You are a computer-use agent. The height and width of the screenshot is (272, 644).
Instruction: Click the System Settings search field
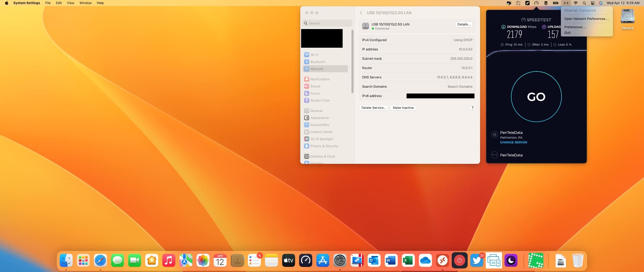[x=327, y=23]
